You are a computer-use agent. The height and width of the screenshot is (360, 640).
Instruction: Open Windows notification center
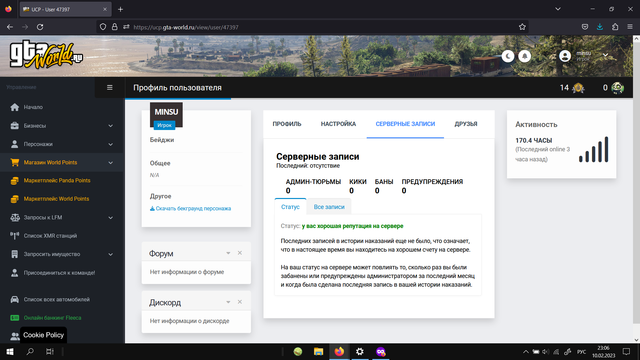click(627, 351)
